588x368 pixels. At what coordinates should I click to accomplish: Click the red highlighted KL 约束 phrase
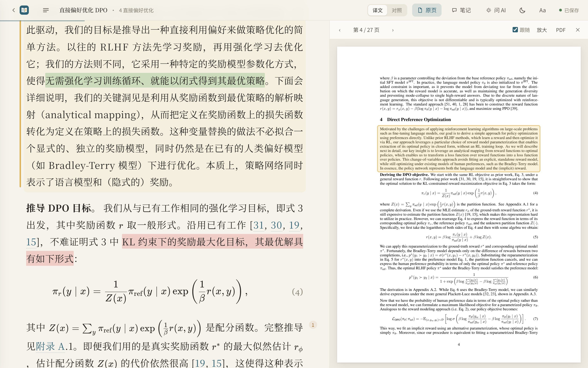[212, 242]
